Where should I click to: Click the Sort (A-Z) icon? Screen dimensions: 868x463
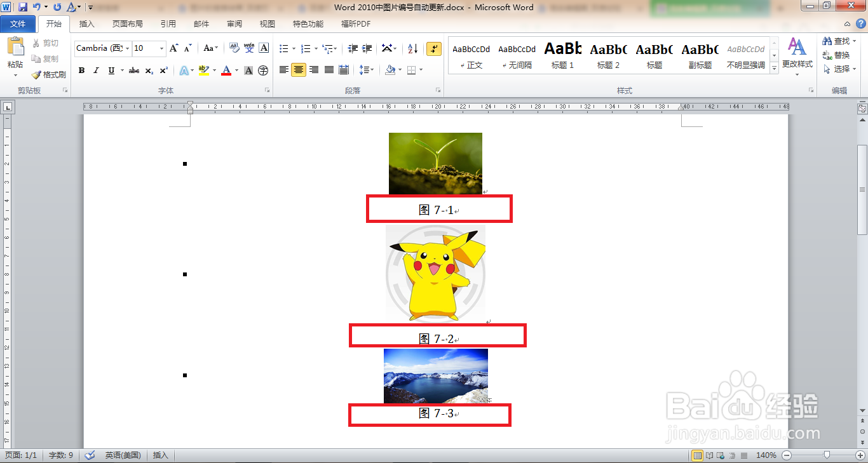point(412,48)
